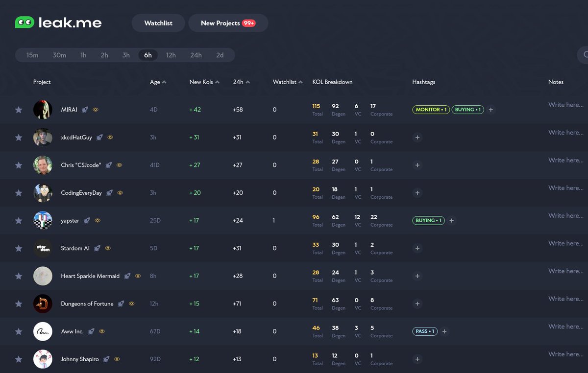Click the BUYING hashtag on MIRAI
Viewport: 588px width, 373px height.
point(468,110)
